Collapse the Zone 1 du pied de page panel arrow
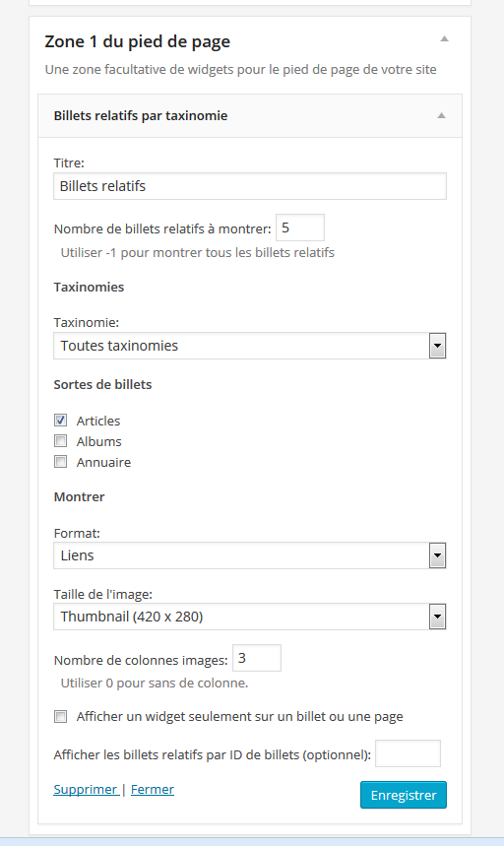 pos(444,38)
